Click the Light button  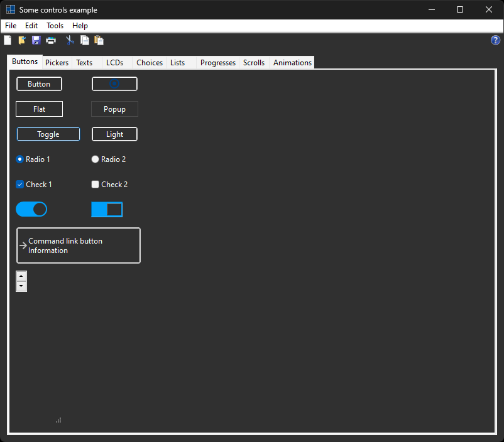(x=114, y=134)
